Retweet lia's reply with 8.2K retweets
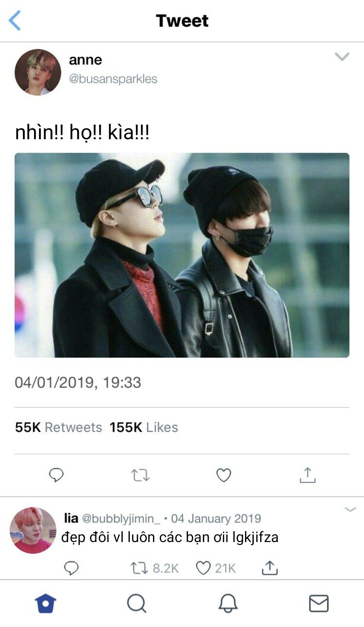Image resolution: width=364 pixels, height=627 pixels. click(x=139, y=568)
